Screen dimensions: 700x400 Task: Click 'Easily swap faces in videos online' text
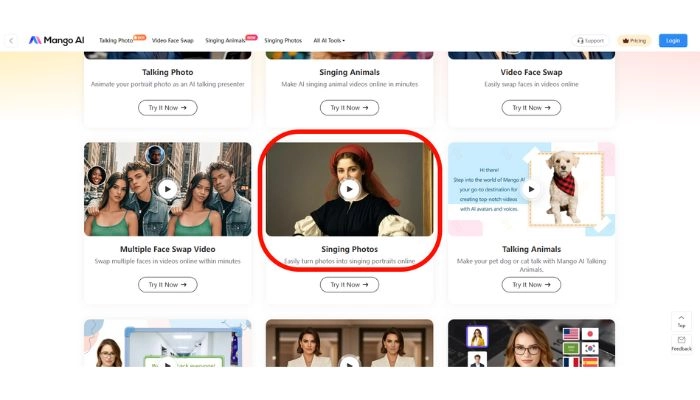531,84
